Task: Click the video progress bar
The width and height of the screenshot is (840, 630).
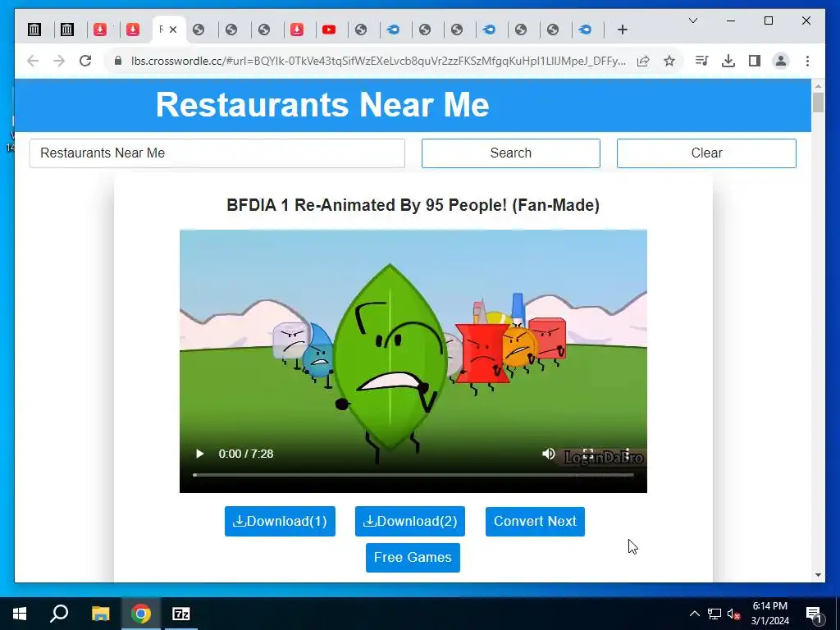Action: tap(413, 475)
